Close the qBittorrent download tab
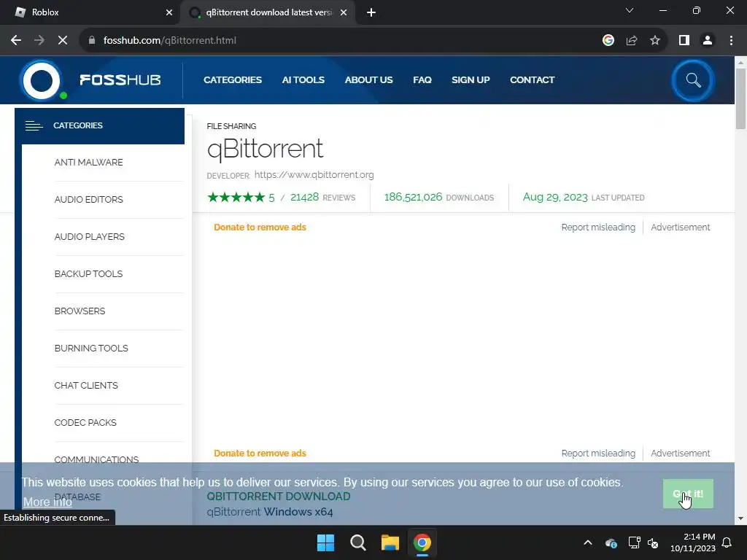Image resolution: width=747 pixels, height=560 pixels. point(344,13)
